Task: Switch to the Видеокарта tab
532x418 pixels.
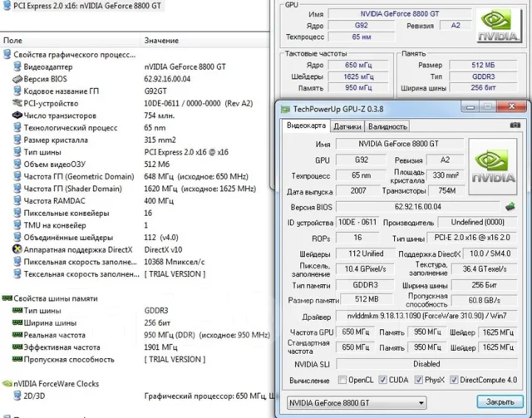Action: coord(306,125)
